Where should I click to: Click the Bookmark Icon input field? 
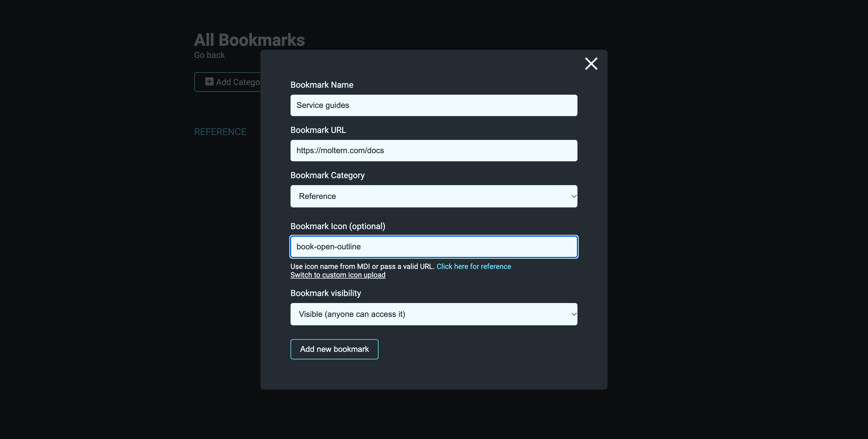pos(434,247)
